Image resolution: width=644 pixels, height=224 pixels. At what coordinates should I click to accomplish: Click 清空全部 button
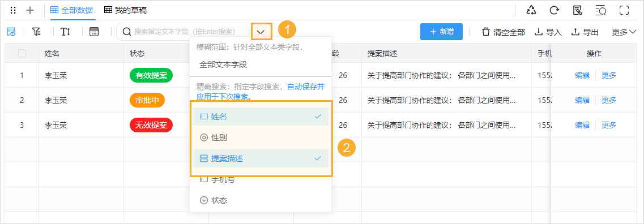click(504, 32)
